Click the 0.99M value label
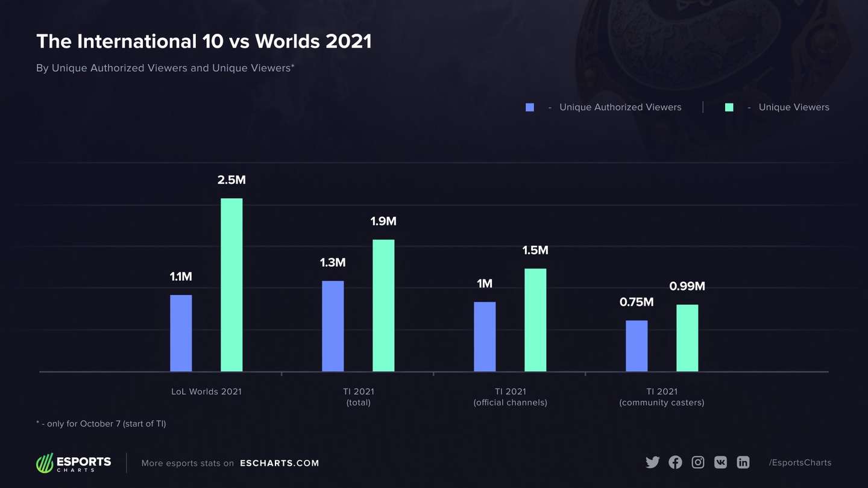The image size is (868, 488). (687, 286)
